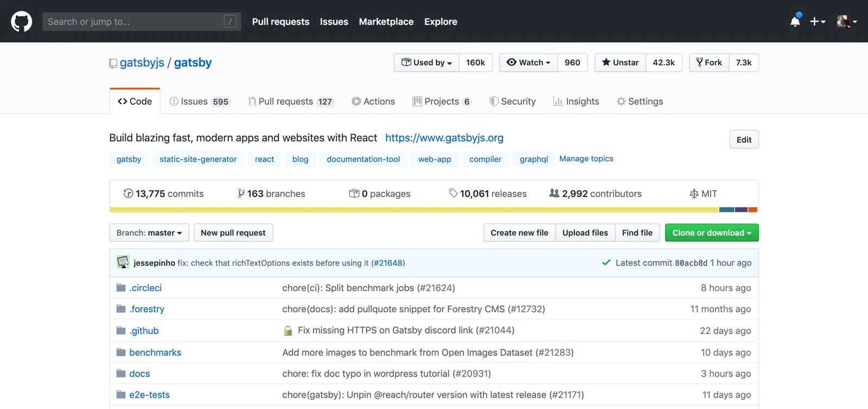Image resolution: width=868 pixels, height=409 pixels.
Task: Click the static-site-generator topic tag
Action: pos(198,159)
